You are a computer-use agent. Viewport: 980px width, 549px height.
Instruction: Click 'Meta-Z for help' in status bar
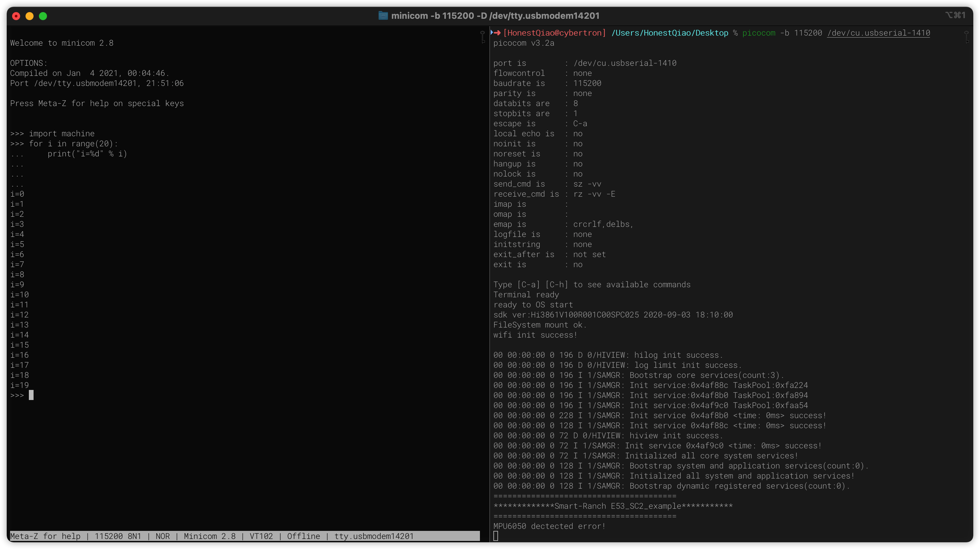coord(45,537)
